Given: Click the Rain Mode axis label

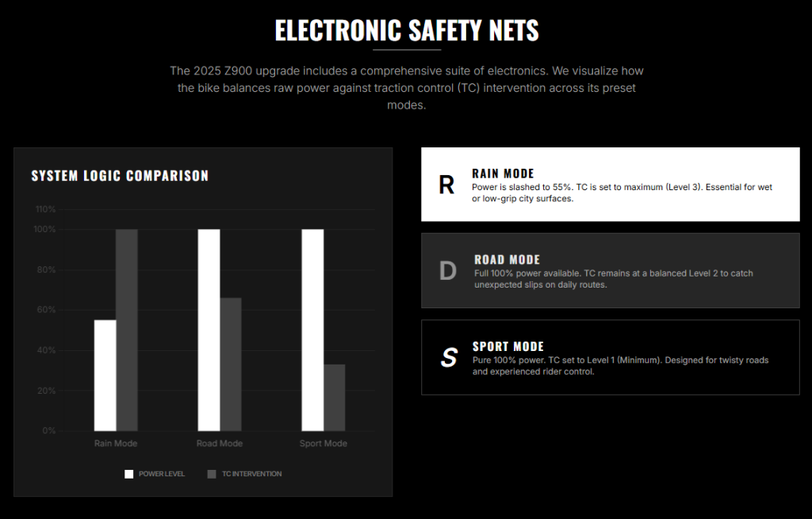Looking at the screenshot, I should point(116,444).
